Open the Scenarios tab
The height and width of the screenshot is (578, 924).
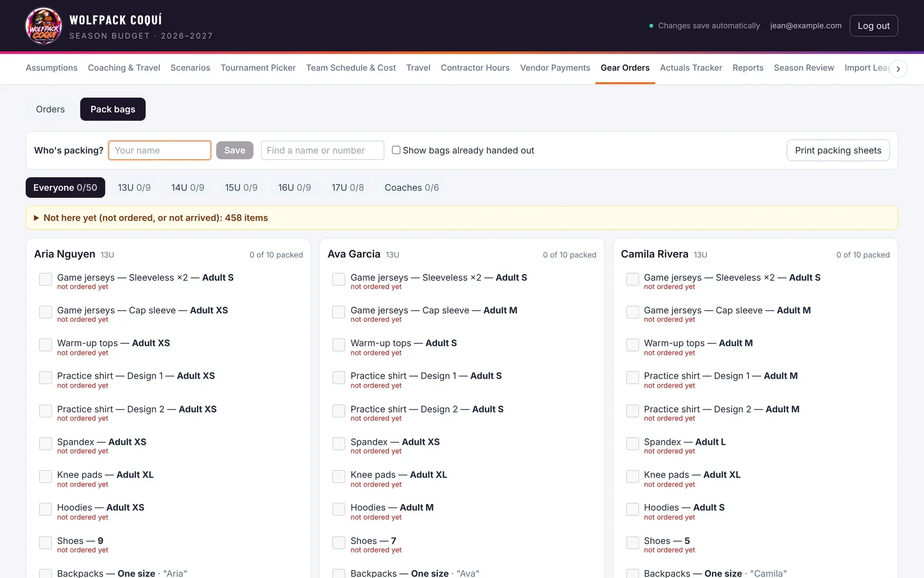(x=190, y=68)
